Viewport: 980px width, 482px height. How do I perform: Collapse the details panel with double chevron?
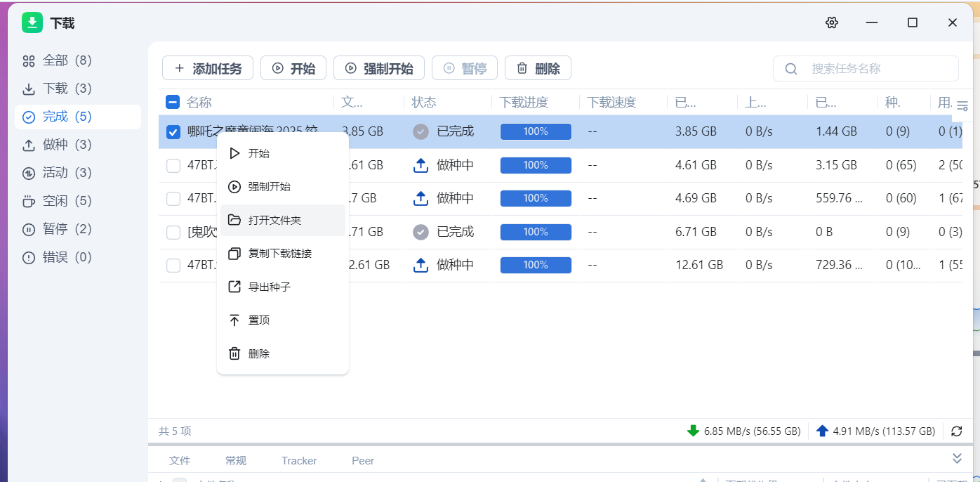tap(957, 458)
